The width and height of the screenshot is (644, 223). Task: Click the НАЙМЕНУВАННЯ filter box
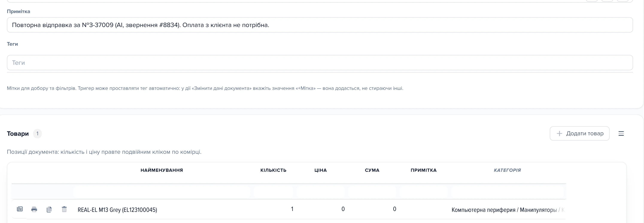pyautogui.click(x=162, y=192)
